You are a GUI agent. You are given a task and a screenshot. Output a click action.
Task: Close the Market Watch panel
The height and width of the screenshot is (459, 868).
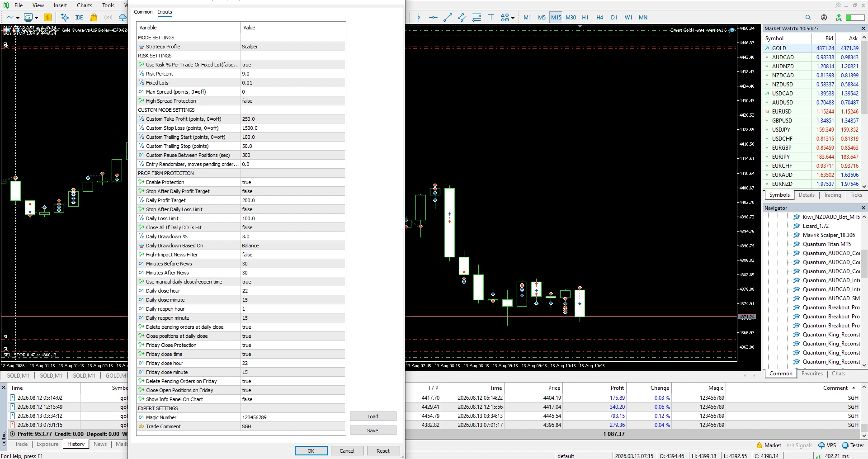863,28
